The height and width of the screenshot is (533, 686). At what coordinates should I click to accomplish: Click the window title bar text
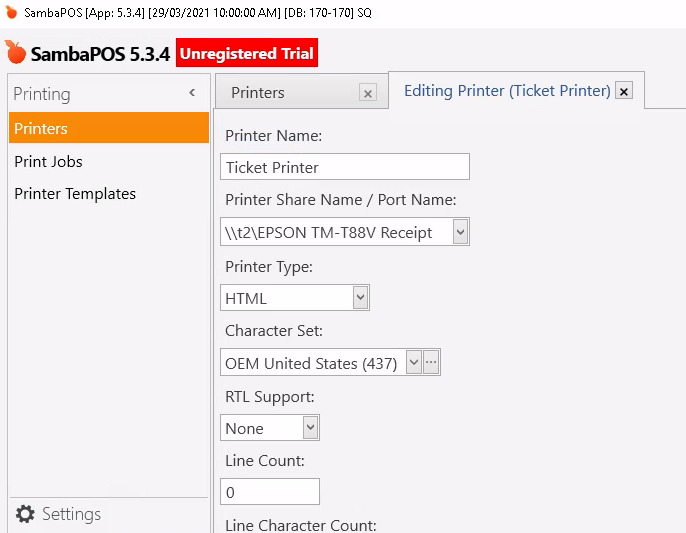pos(198,13)
